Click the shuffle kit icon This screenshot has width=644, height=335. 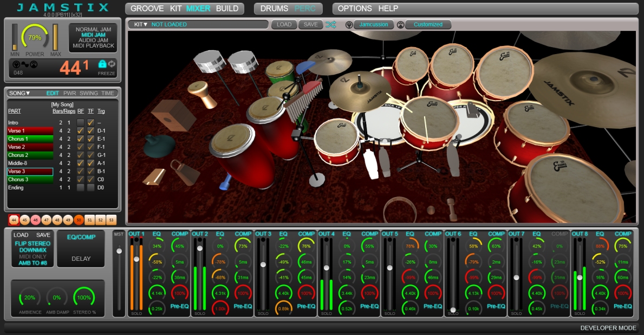click(330, 25)
